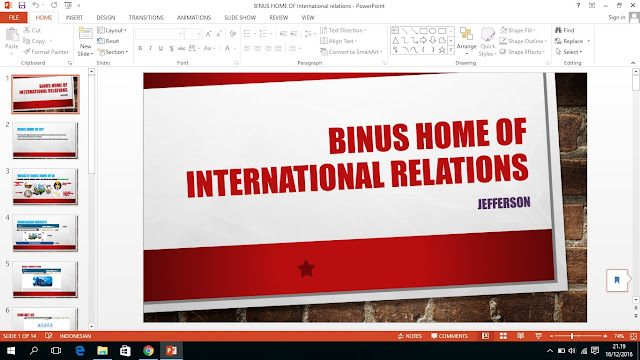Open Quick Styles gallery
The height and width of the screenshot is (360, 640).
(487, 42)
